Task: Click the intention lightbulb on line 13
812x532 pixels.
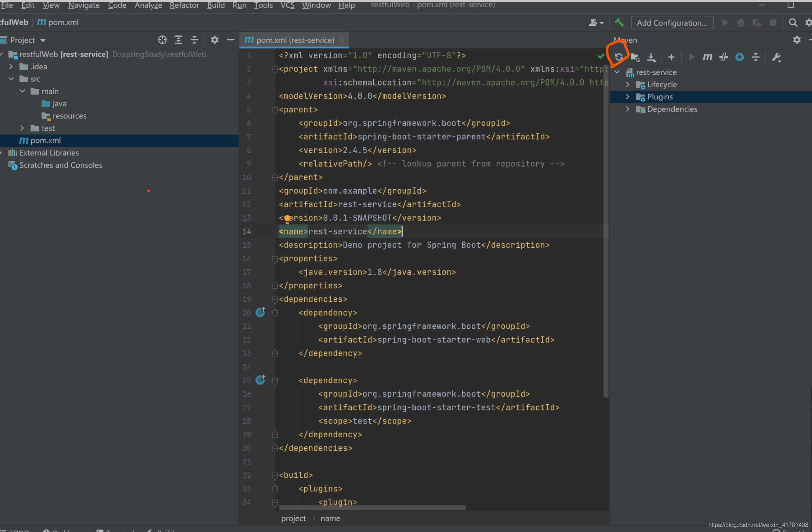Action: pos(287,219)
